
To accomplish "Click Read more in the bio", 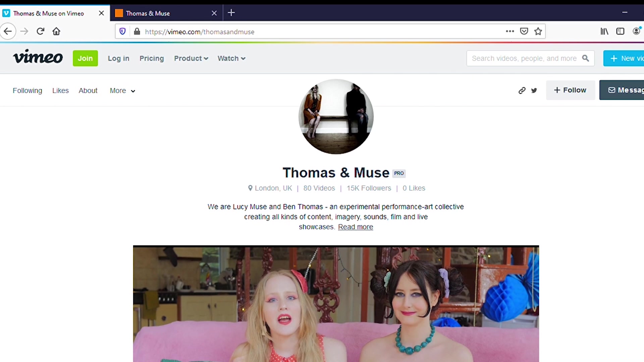I will click(356, 227).
